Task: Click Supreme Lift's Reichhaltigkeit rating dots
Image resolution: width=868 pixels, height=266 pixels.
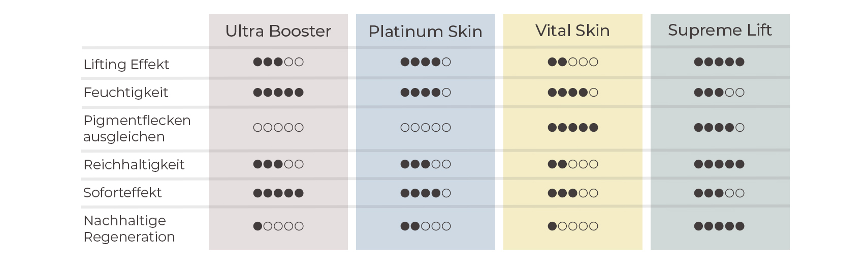Action: pos(719,164)
